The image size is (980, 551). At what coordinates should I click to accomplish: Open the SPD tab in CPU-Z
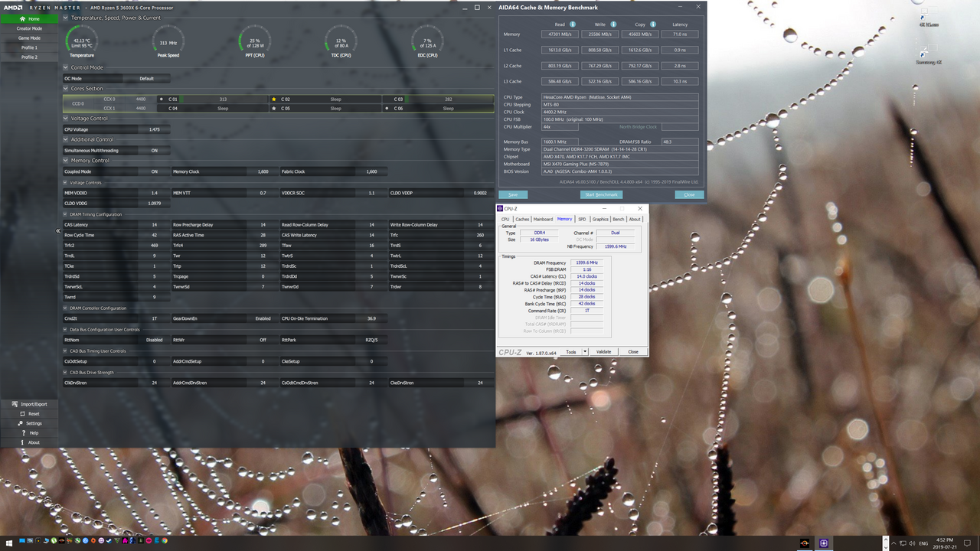582,219
